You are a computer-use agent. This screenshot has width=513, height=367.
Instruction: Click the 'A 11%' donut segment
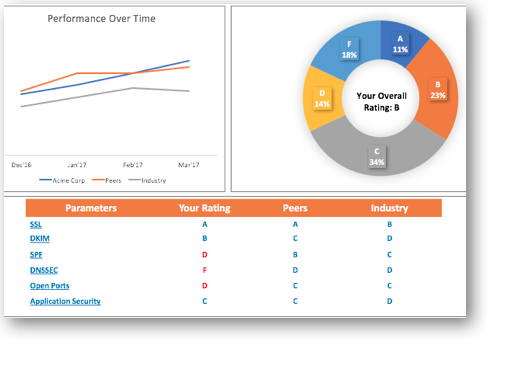pos(400,44)
